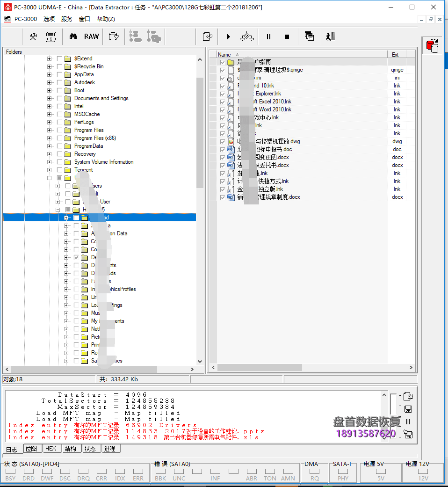
Task: Select the Microsoft Word 2010.lnk file
Action: pyautogui.click(x=265, y=109)
